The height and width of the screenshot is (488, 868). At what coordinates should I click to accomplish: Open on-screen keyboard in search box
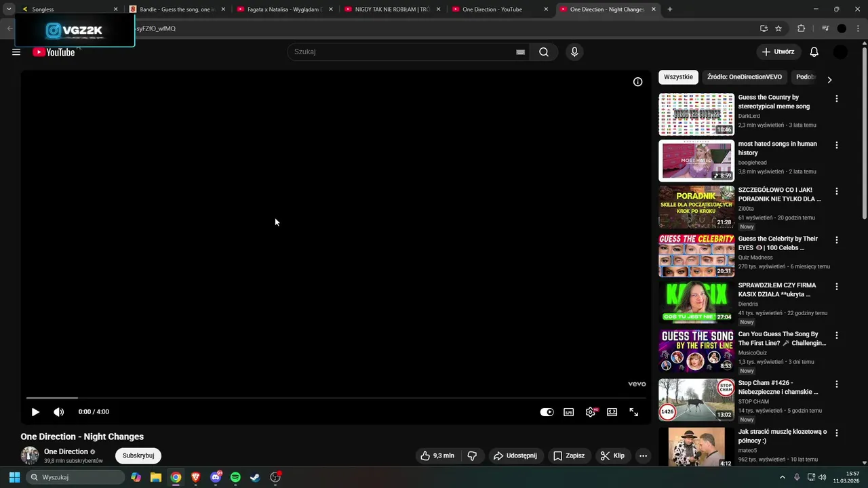pyautogui.click(x=520, y=52)
